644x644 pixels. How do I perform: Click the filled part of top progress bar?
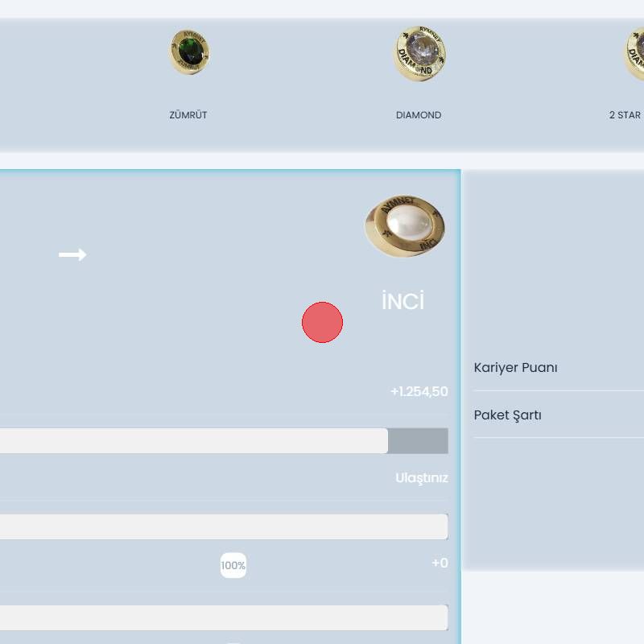(193, 441)
